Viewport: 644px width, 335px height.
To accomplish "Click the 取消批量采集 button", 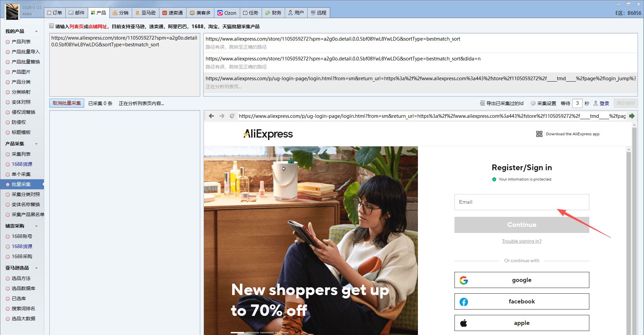I will pyautogui.click(x=67, y=103).
